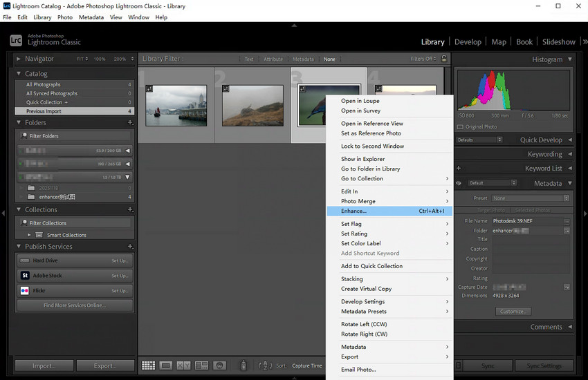Toggle Original Photo checkbox under histogram
This screenshot has height=380, width=588.
click(460, 127)
